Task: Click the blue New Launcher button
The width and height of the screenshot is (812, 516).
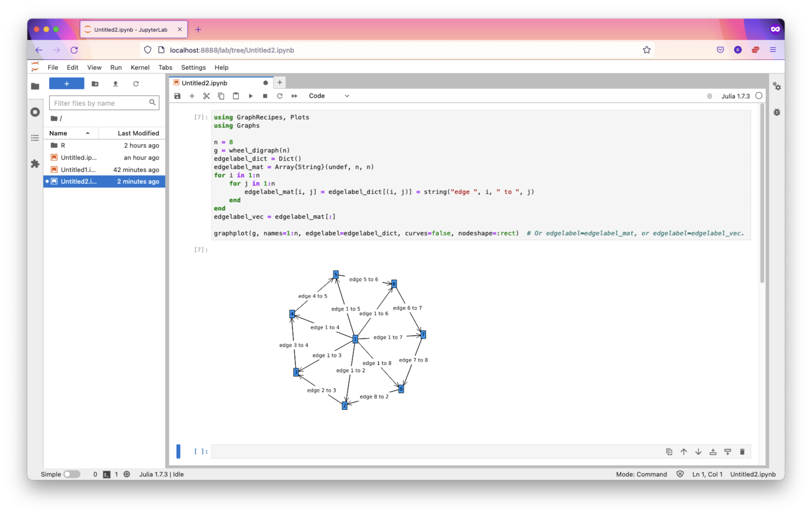Action: [x=67, y=84]
